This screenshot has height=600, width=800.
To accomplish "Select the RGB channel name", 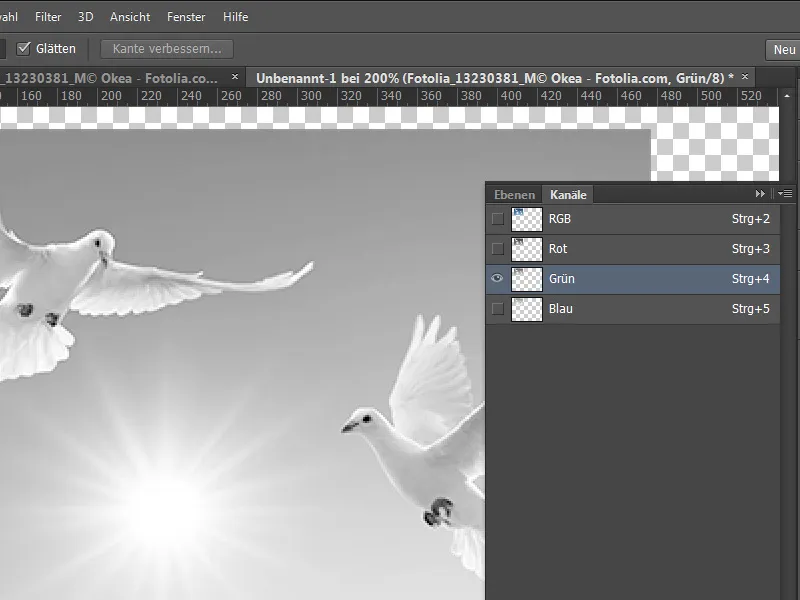I will pyautogui.click(x=560, y=219).
